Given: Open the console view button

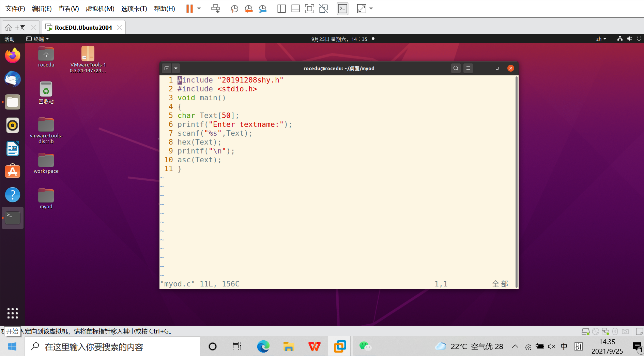Looking at the screenshot, I should click(342, 9).
